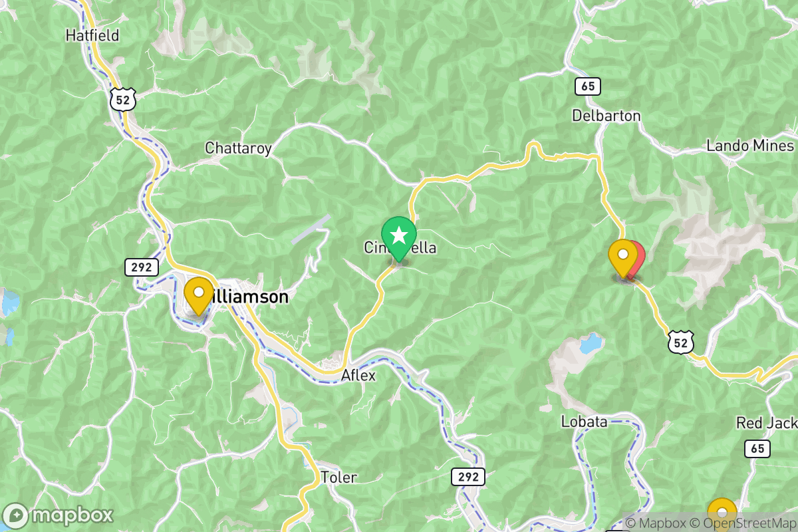Click the Hatfield place label
Screen dimensions: 798x532
pos(92,35)
